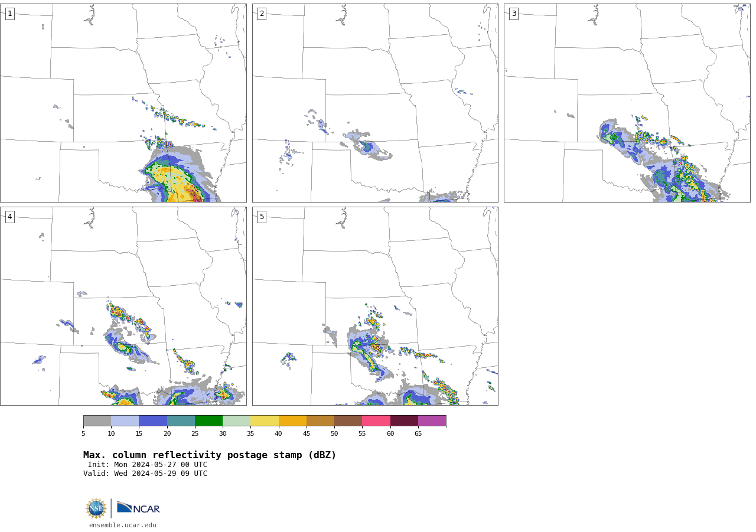Select the maroon 60-65 dBZ swatch
Screen dimensions: 756x532
point(404,421)
